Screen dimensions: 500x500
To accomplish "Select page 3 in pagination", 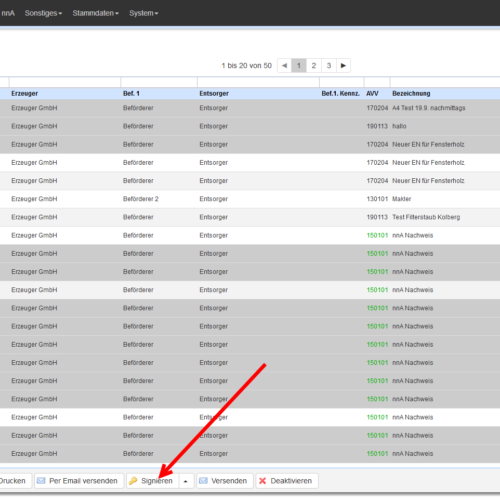I will pyautogui.click(x=329, y=65).
